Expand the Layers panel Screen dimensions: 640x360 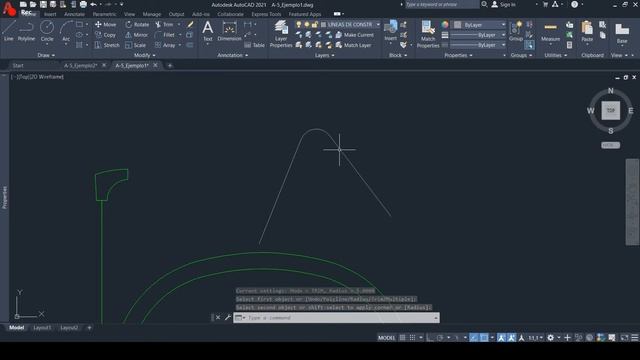(x=324, y=55)
